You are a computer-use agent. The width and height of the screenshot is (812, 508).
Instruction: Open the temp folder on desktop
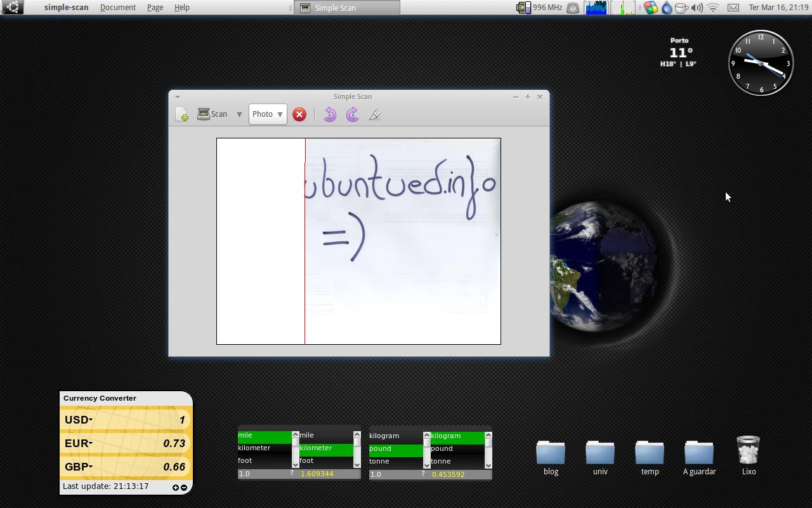[x=650, y=457]
